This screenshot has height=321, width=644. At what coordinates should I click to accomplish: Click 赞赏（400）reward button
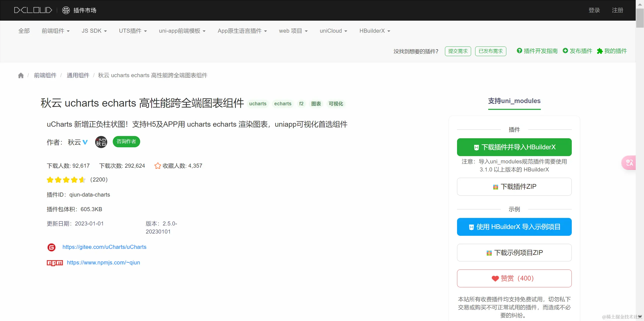coord(514,278)
